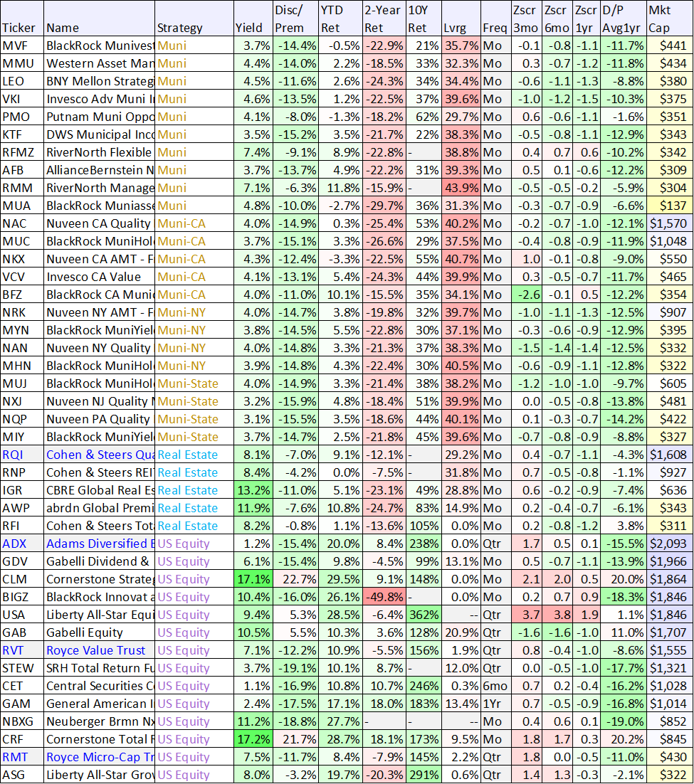Image resolution: width=694 pixels, height=784 pixels.
Task: Select MUA 2-Year return -29.7%
Action: pyautogui.click(x=384, y=206)
